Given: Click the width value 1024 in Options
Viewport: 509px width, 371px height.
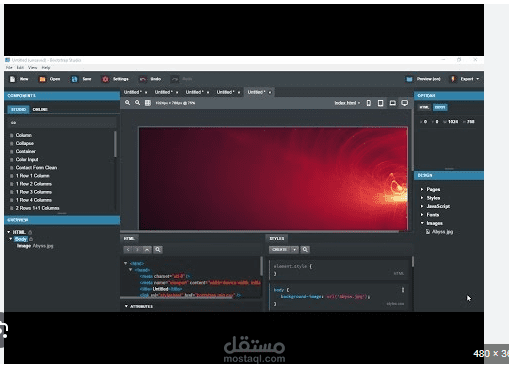Looking at the screenshot, I should [453, 122].
